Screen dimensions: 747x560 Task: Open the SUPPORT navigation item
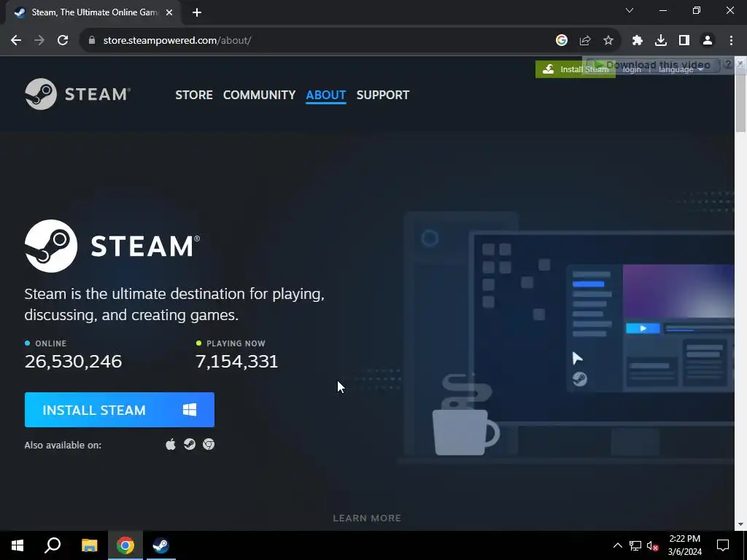tap(382, 95)
